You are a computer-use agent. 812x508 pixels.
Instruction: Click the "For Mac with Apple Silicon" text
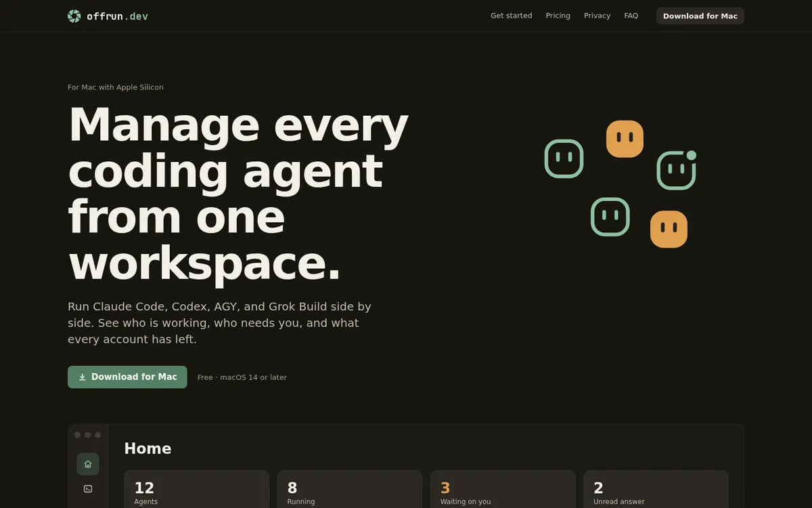pos(116,87)
